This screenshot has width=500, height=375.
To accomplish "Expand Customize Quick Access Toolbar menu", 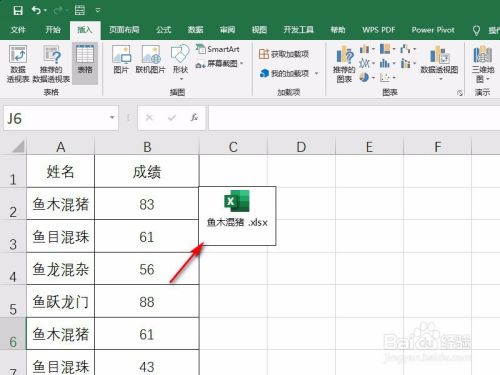I will point(98,10).
